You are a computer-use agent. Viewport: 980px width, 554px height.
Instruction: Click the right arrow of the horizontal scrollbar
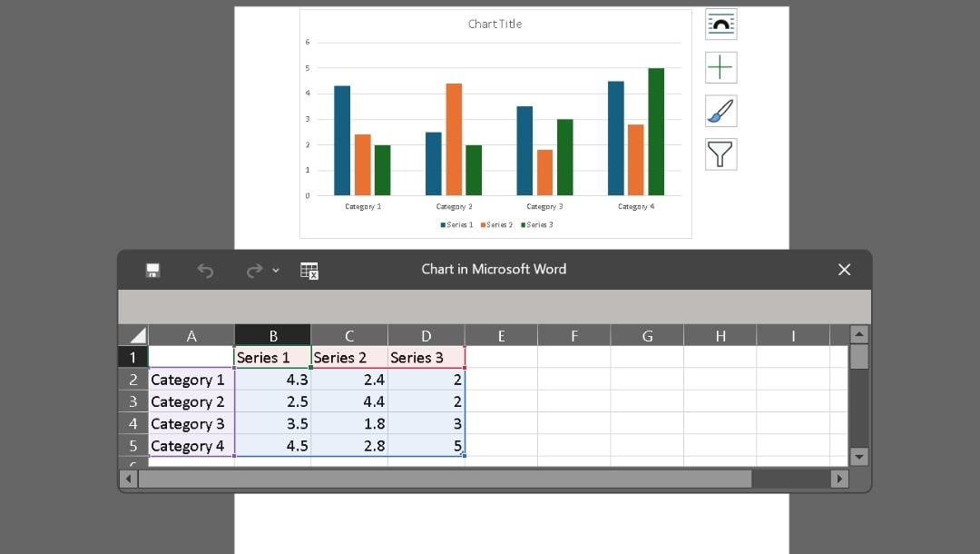point(839,479)
